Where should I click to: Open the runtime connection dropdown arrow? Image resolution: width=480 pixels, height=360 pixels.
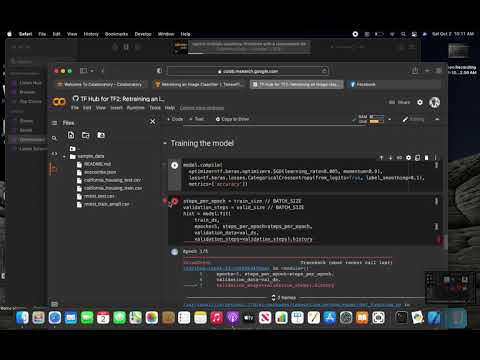pyautogui.click(x=389, y=119)
